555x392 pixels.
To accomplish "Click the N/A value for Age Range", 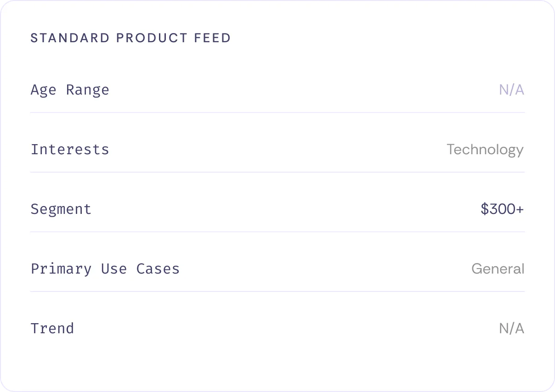I will [511, 90].
